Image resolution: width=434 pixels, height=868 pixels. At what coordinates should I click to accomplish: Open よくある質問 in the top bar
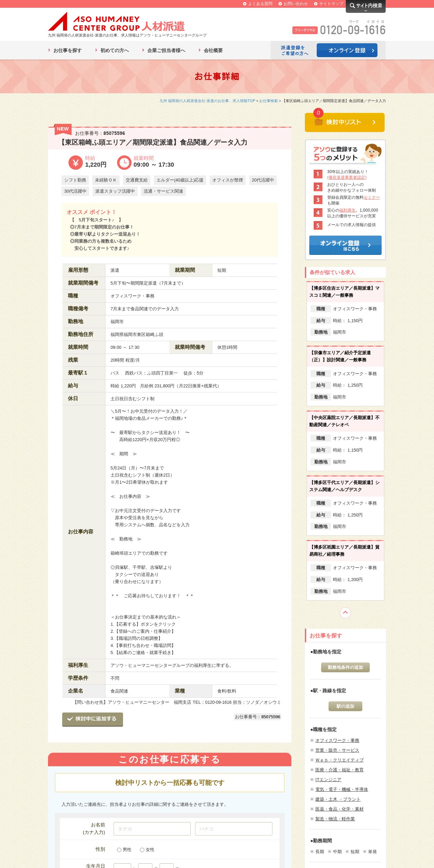tap(258, 4)
